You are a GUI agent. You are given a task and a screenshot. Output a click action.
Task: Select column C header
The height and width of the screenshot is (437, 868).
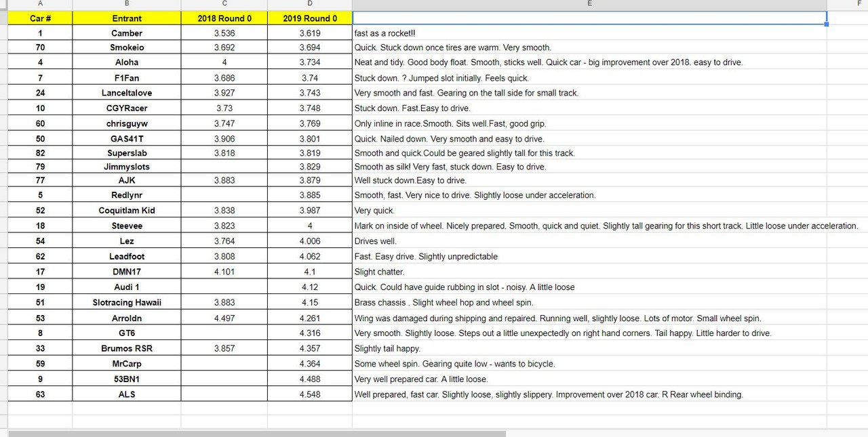point(224,4)
